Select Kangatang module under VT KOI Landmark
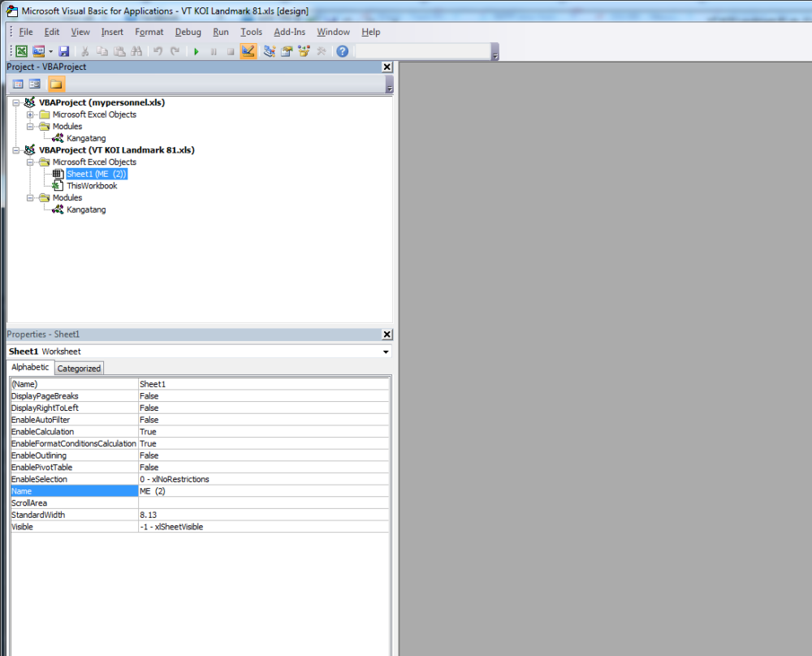Viewport: 812px width, 656px height. pos(86,209)
